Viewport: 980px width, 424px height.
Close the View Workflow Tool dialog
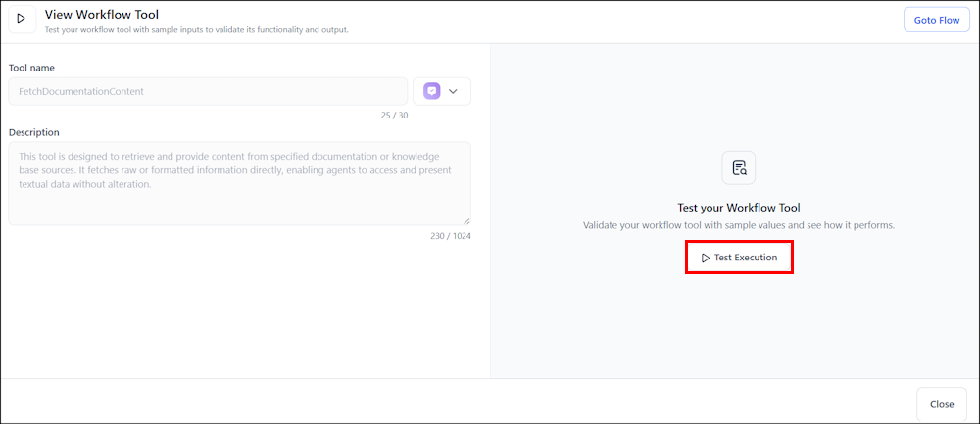pos(941,404)
